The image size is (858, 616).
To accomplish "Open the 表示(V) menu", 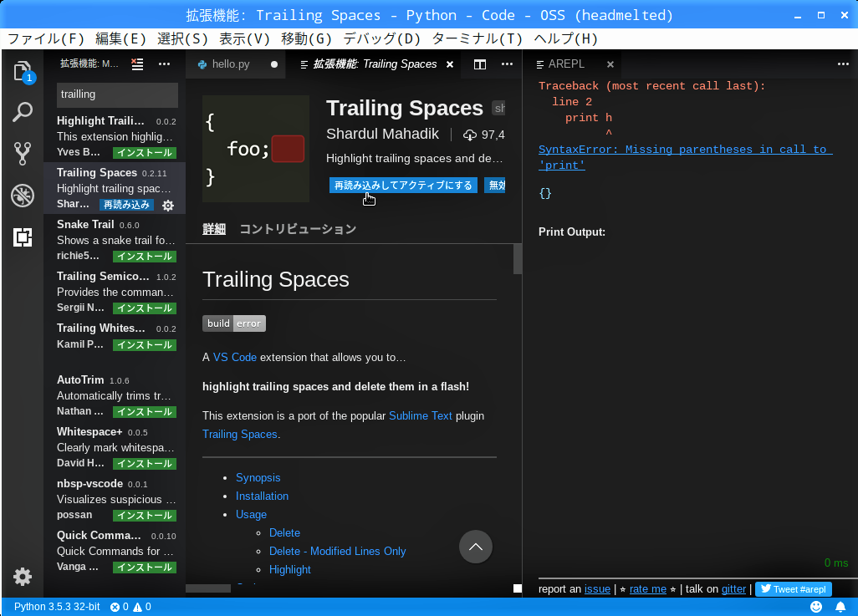I will [x=244, y=38].
